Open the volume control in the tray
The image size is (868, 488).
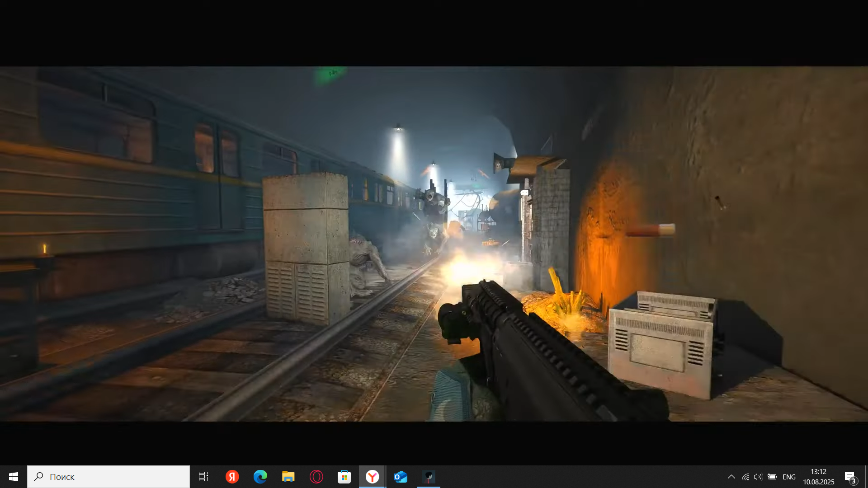pos(758,477)
